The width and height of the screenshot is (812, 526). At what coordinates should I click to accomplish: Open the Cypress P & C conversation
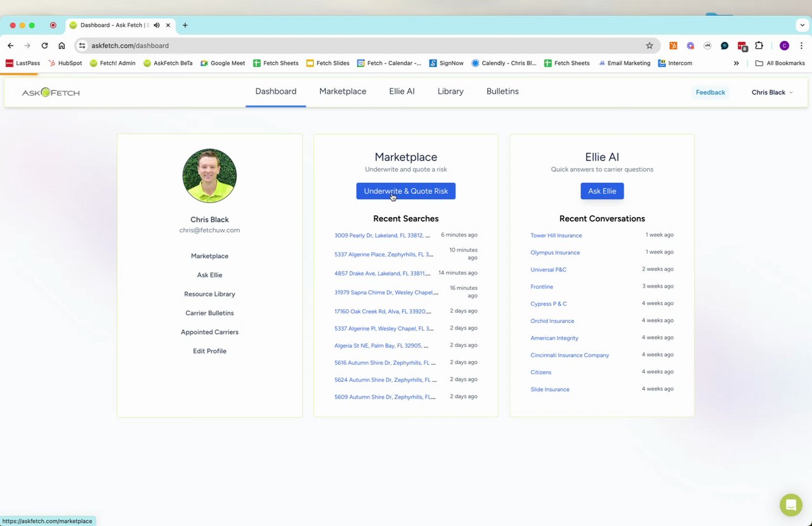pyautogui.click(x=549, y=304)
